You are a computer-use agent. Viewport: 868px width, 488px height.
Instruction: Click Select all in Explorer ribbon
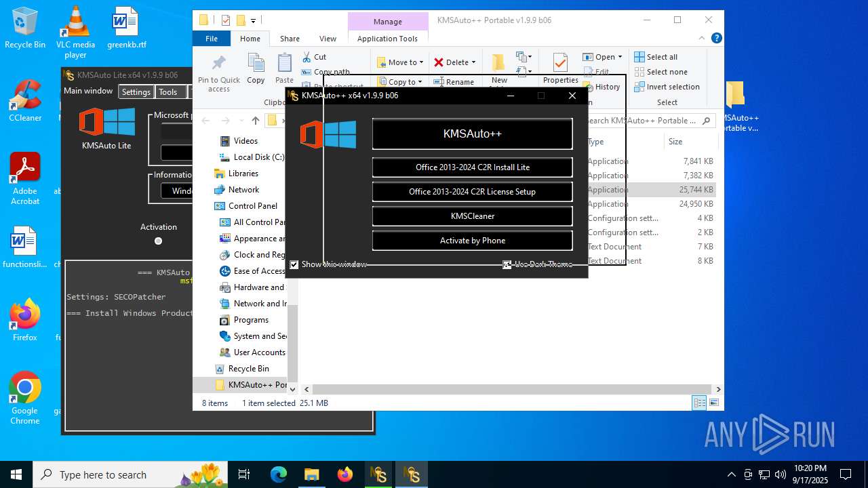point(656,57)
